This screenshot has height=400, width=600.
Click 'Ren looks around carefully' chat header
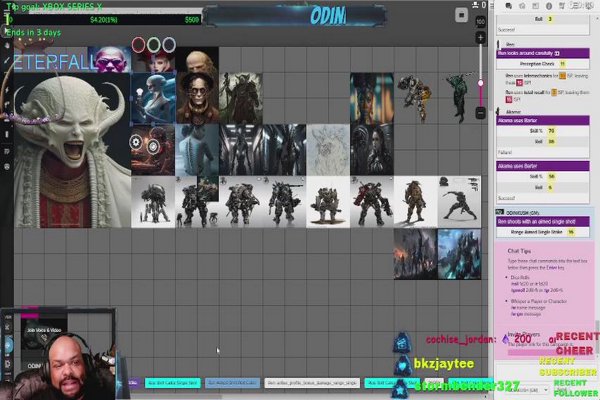(543, 53)
